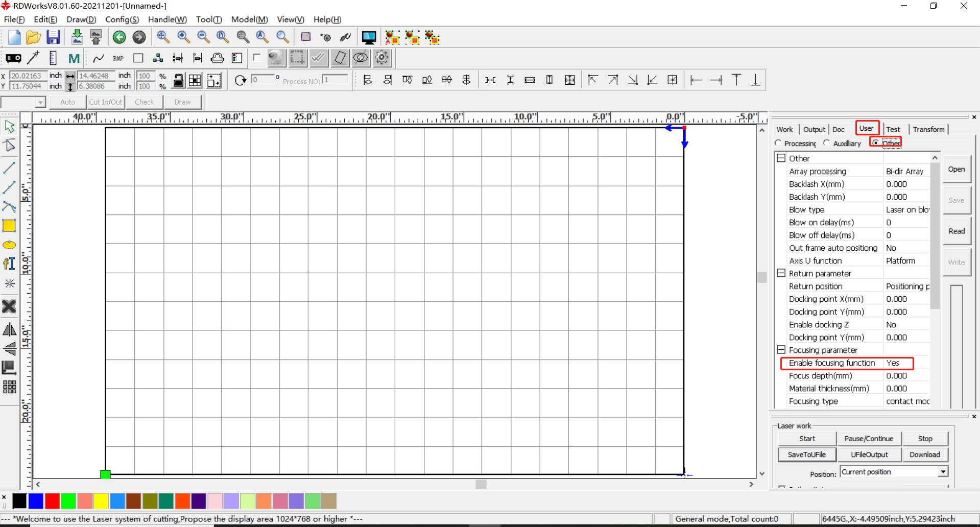Open the Position dropdown list
This screenshot has width=980, height=527.
tap(943, 472)
